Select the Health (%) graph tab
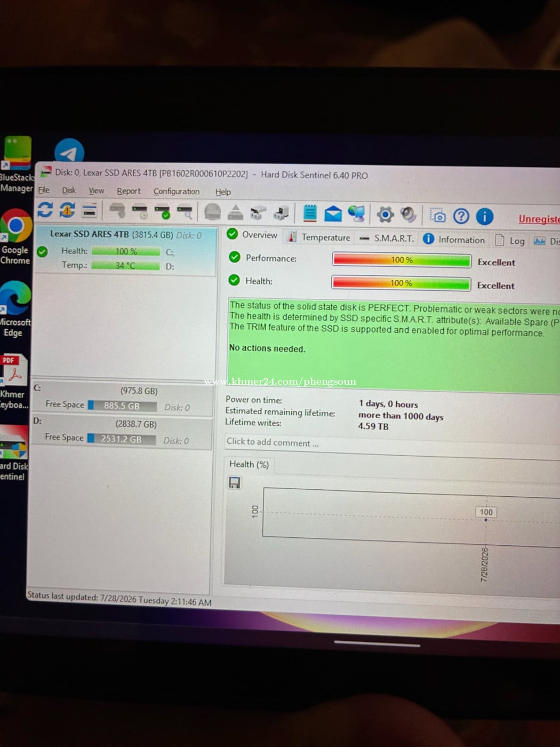Image resolution: width=560 pixels, height=747 pixels. tap(249, 464)
